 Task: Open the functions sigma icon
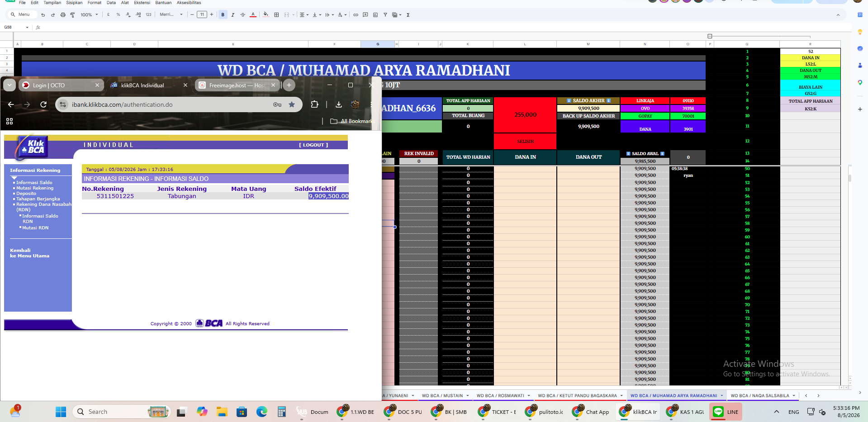click(x=408, y=15)
